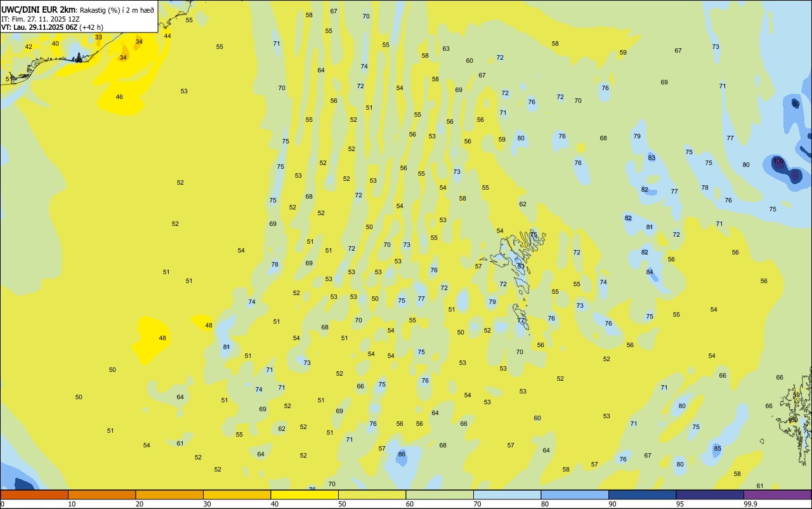Screen dimensions: 812x509
Task: Pick the pale green 60–70 legend swatch
Action: click(440, 494)
